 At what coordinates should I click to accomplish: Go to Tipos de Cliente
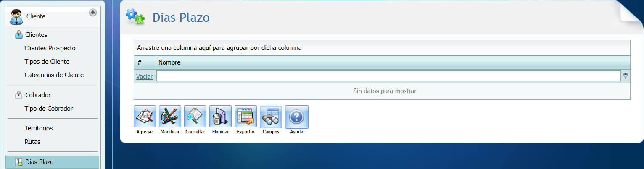(x=47, y=62)
